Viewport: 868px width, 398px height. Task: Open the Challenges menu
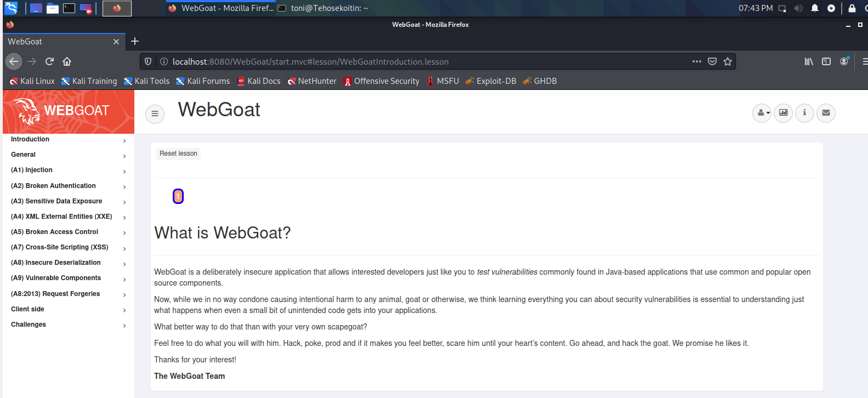[x=69, y=325]
